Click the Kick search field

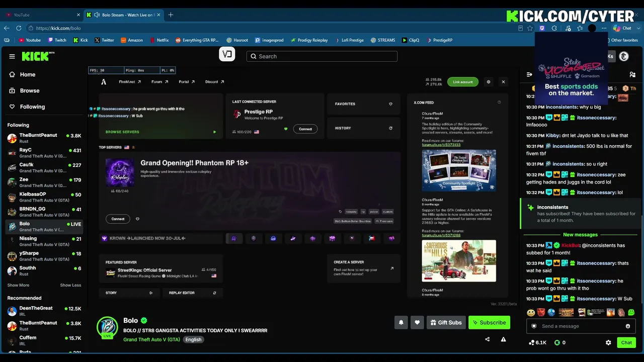tap(322, 56)
